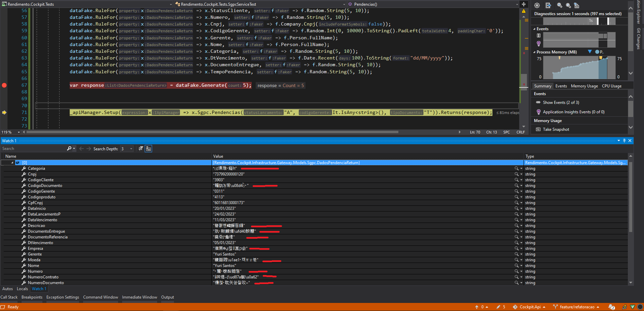Viewport: 644px width, 311px height.
Task: Click the Take Snapshot link
Action: [x=556, y=129]
